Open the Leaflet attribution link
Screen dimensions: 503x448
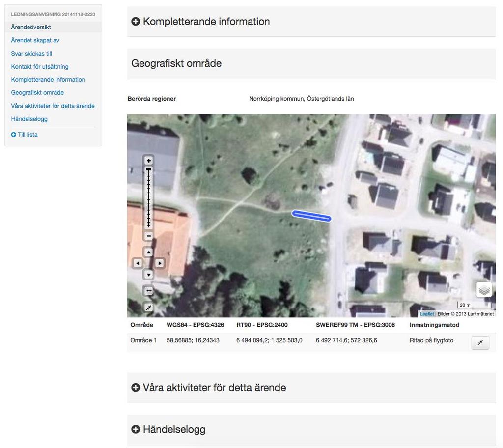(x=427, y=314)
